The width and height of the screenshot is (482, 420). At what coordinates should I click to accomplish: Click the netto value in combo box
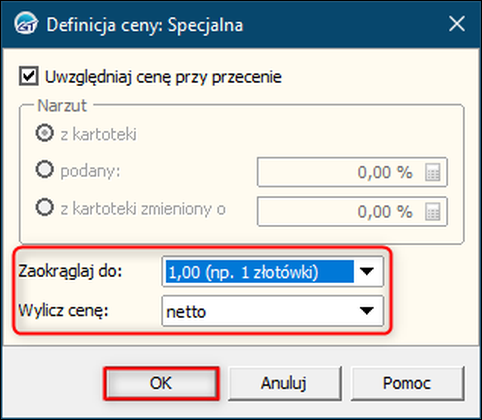tap(186, 312)
